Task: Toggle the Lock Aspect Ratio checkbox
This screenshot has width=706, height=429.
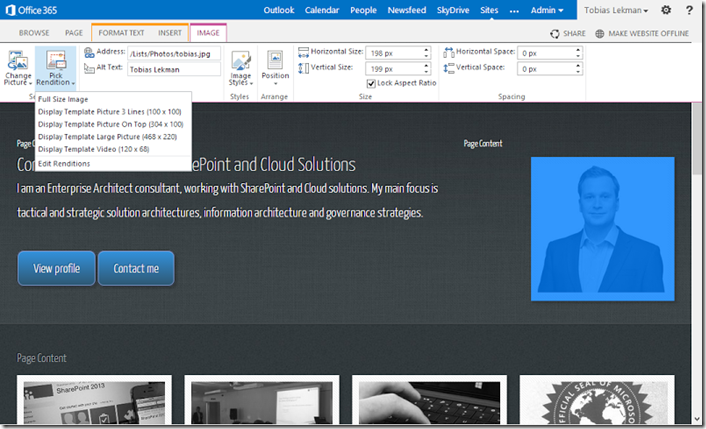Action: point(371,83)
